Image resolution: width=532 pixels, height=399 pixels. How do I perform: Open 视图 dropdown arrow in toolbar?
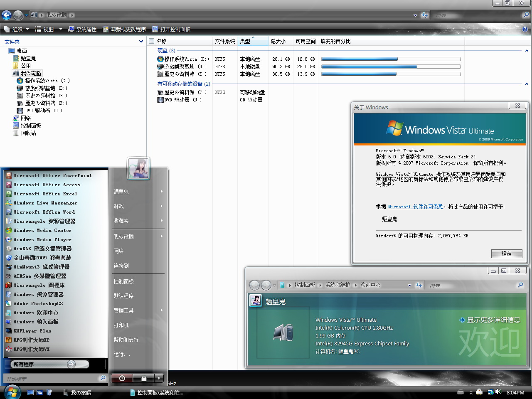61,29
